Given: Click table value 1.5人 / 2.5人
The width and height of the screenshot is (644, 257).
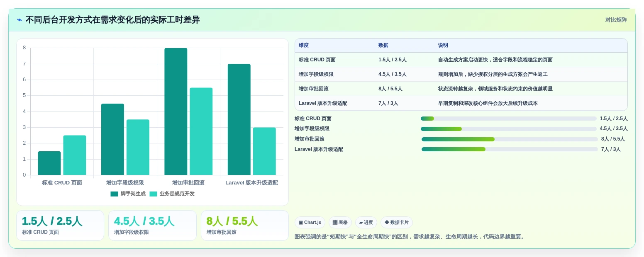Looking at the screenshot, I should pyautogui.click(x=393, y=60).
